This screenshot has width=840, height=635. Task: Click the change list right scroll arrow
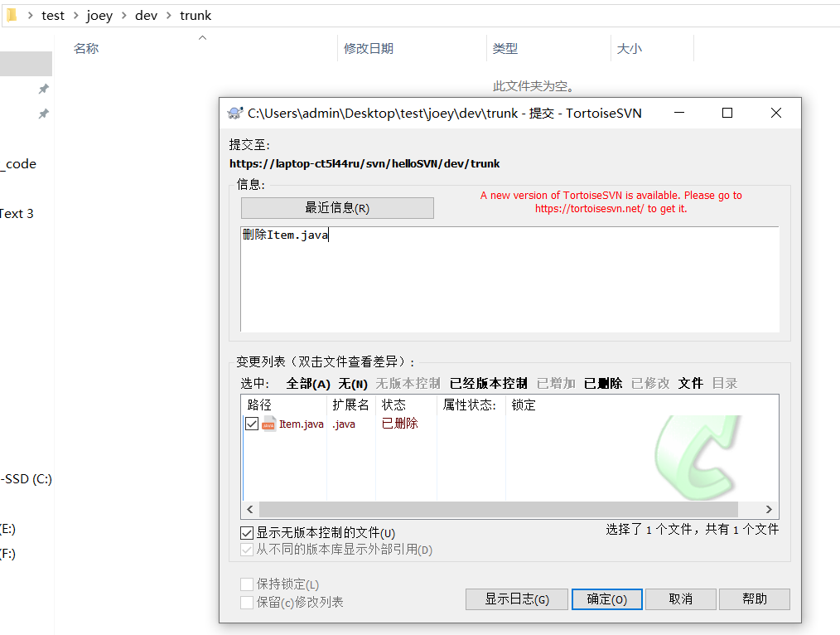769,509
